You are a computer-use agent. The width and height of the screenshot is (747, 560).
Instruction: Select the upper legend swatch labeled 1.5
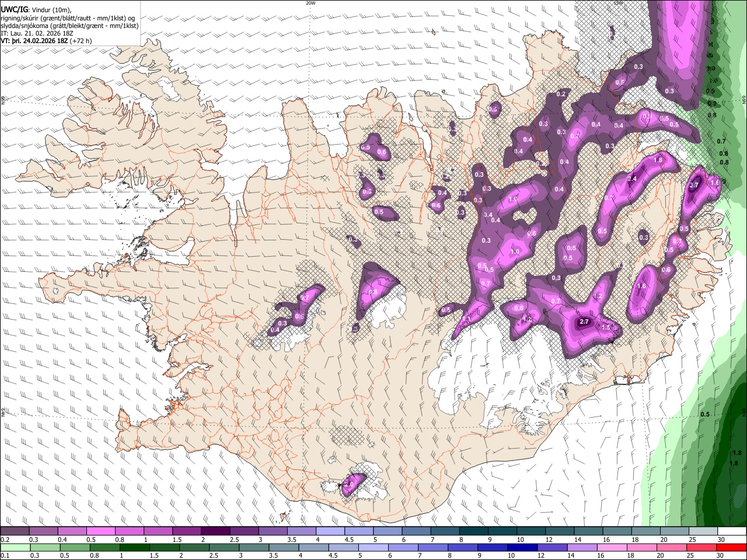tap(187, 531)
